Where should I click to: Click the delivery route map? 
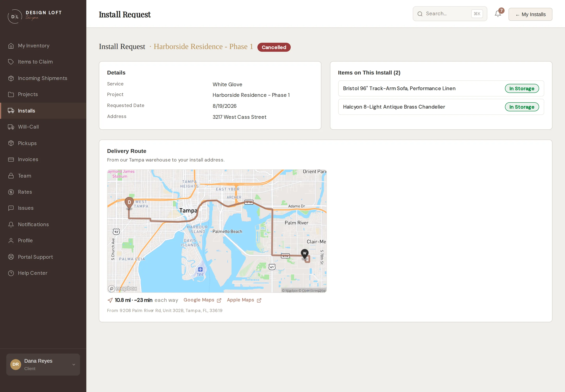(x=217, y=231)
